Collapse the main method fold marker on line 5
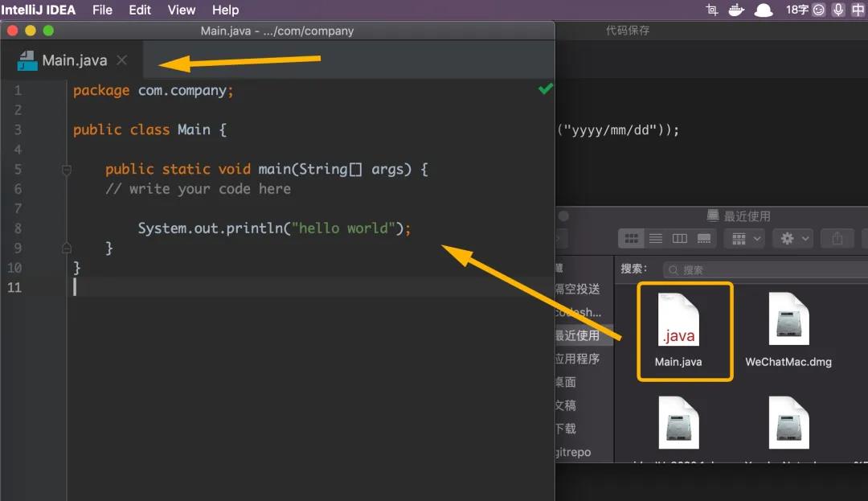The height and width of the screenshot is (501, 868). coord(67,170)
